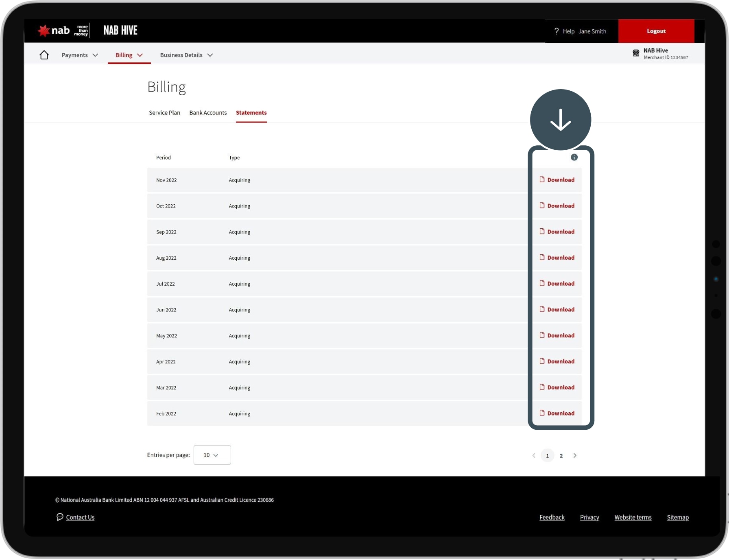Click the merchant store icon beside NAB Hive
This screenshot has height=560, width=729.
point(635,53)
